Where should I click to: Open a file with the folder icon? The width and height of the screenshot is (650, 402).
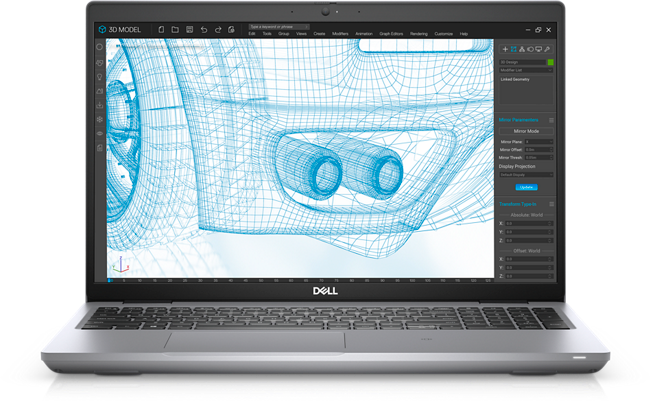coord(174,30)
